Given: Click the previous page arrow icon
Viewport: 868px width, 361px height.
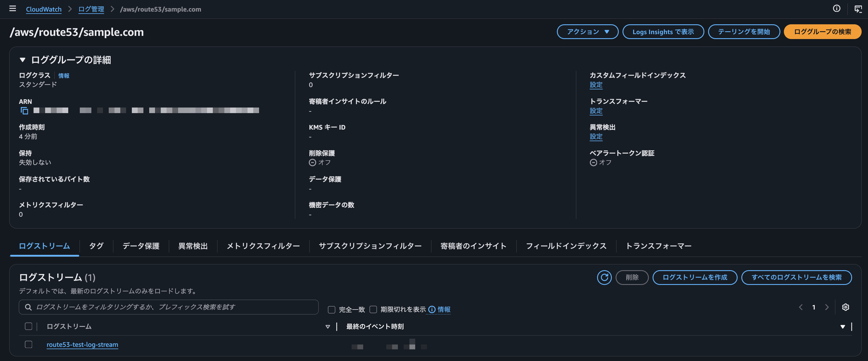Looking at the screenshot, I should (801, 307).
